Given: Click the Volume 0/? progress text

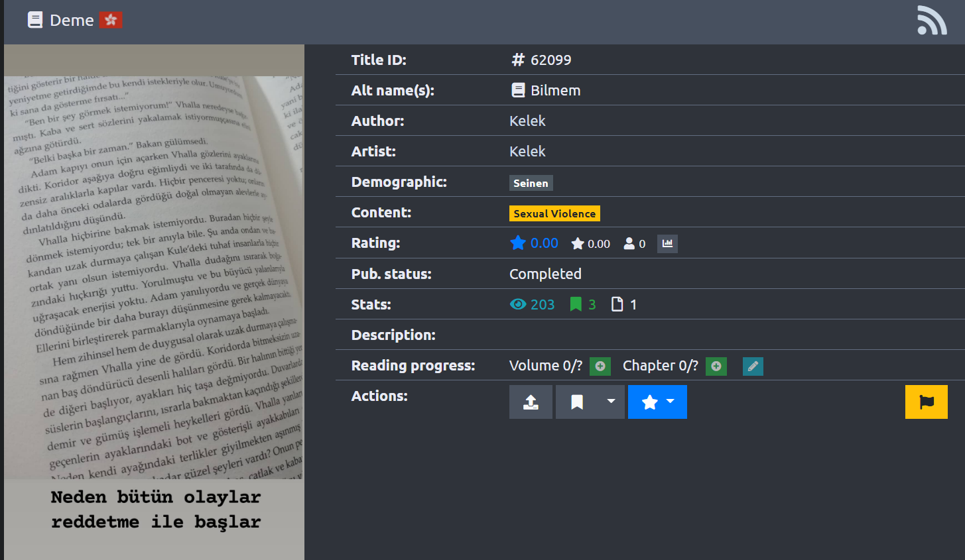Looking at the screenshot, I should 546,365.
